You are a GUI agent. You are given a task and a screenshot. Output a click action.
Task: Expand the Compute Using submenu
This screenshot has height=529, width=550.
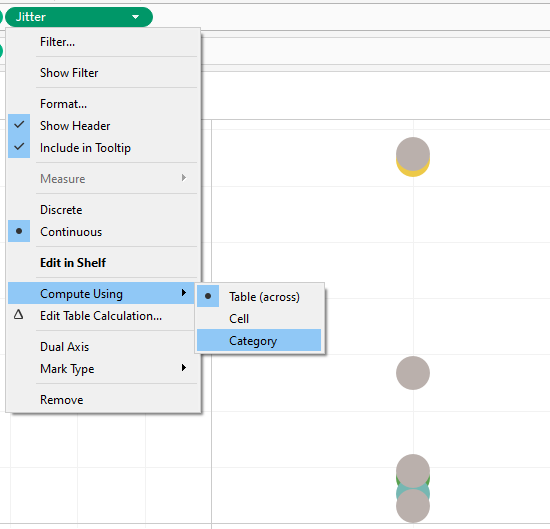click(102, 293)
